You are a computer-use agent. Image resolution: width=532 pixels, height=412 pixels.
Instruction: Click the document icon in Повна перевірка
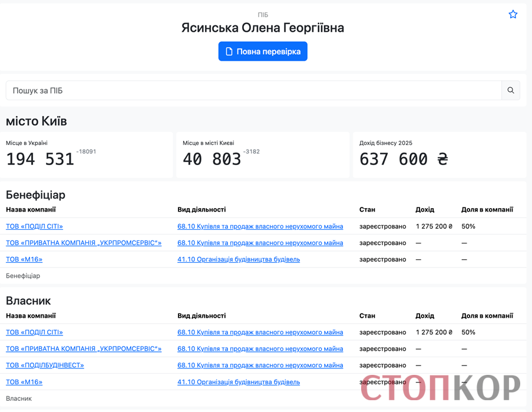(229, 51)
